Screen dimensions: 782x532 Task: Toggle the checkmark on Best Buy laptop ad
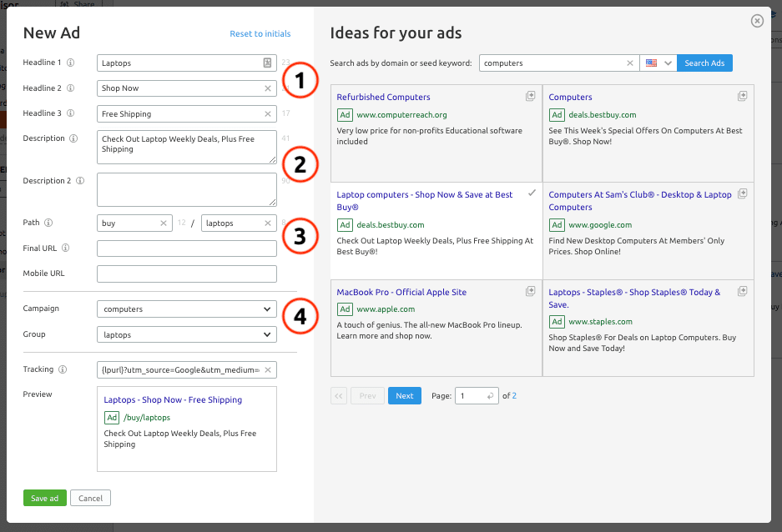531,193
